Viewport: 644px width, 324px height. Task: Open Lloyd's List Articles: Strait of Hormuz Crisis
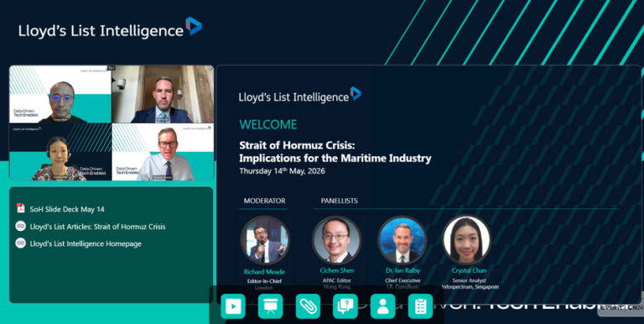98,227
